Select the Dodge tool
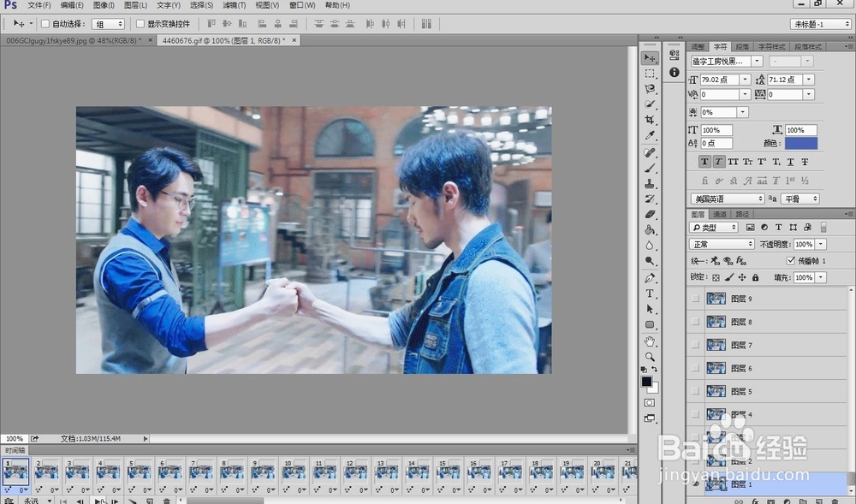The width and height of the screenshot is (856, 504). (649, 261)
